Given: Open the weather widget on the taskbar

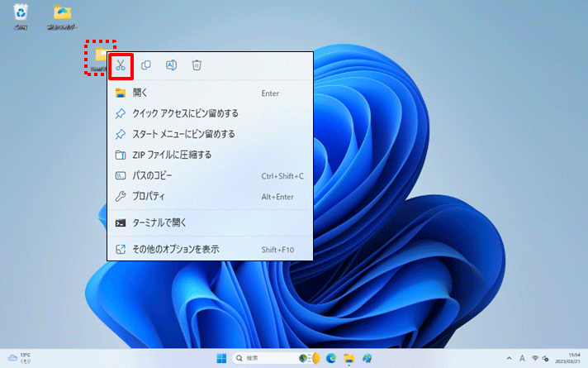Looking at the screenshot, I should point(20,358).
